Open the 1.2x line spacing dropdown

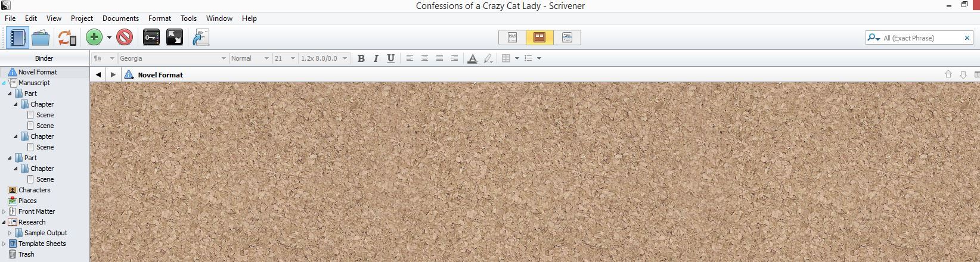click(x=324, y=58)
